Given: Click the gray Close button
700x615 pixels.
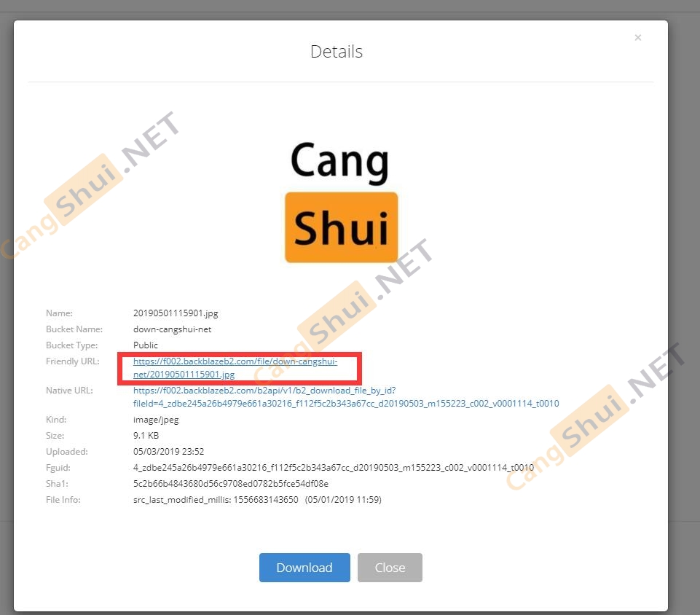Looking at the screenshot, I should pos(390,567).
